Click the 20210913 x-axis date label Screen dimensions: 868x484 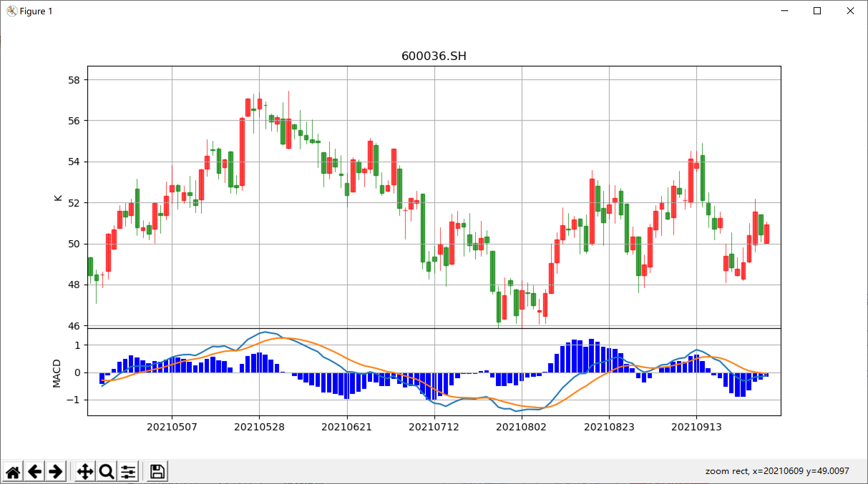click(696, 427)
